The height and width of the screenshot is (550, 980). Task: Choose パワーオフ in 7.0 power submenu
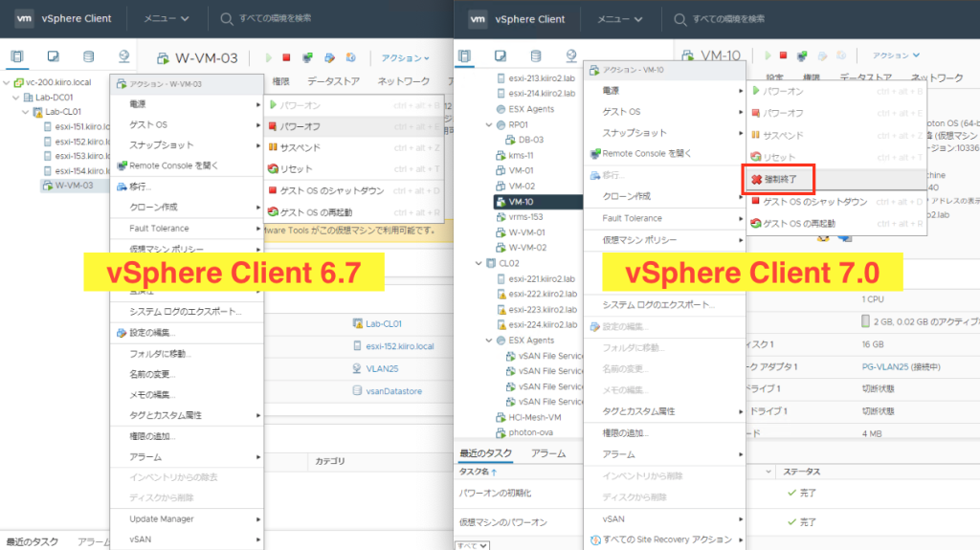pos(836,113)
